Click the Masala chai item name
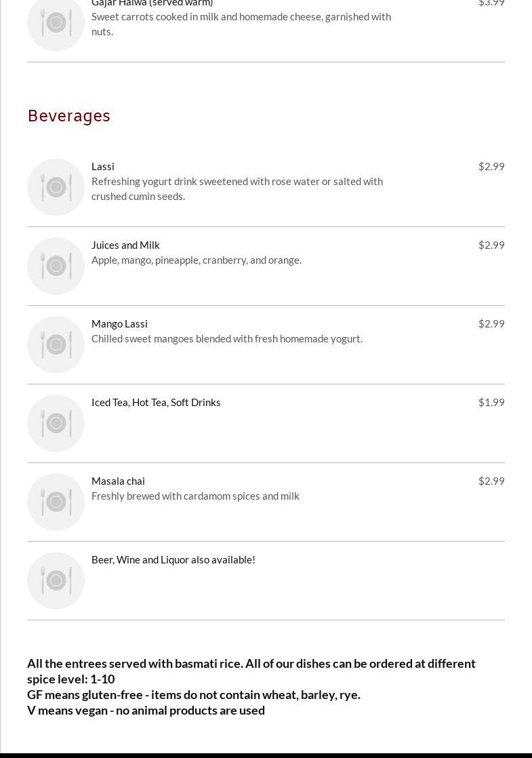This screenshot has height=758, width=532. (118, 481)
